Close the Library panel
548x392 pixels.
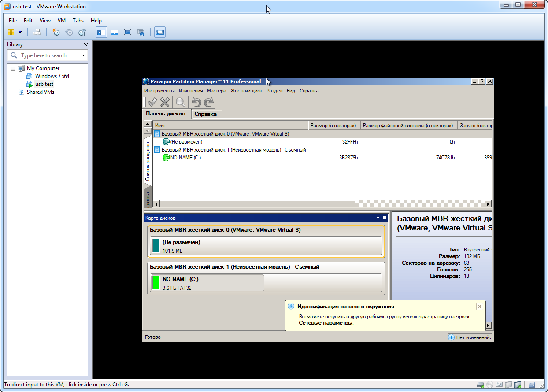[86, 44]
